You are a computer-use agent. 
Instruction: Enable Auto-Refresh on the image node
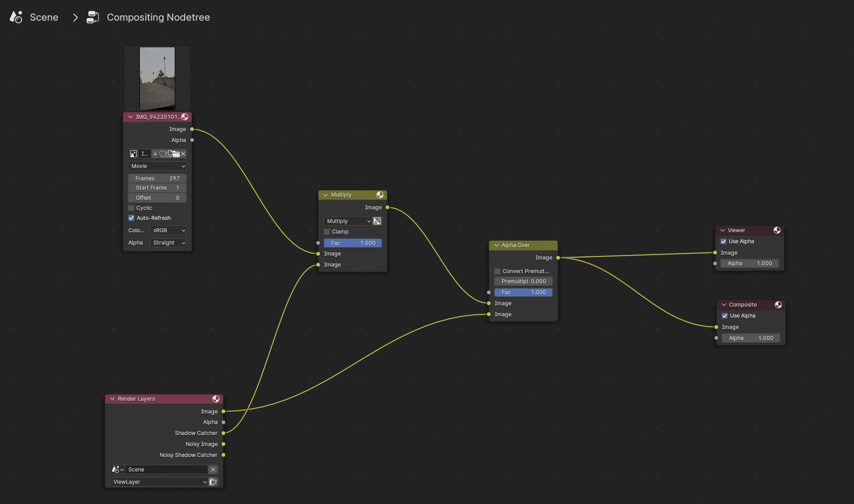[131, 218]
